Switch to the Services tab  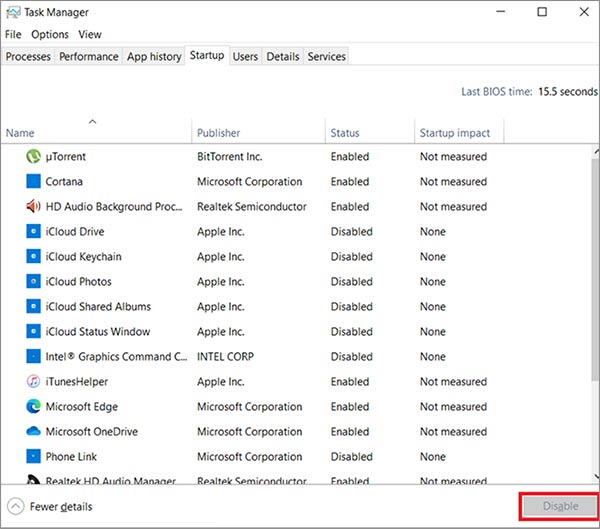point(326,56)
